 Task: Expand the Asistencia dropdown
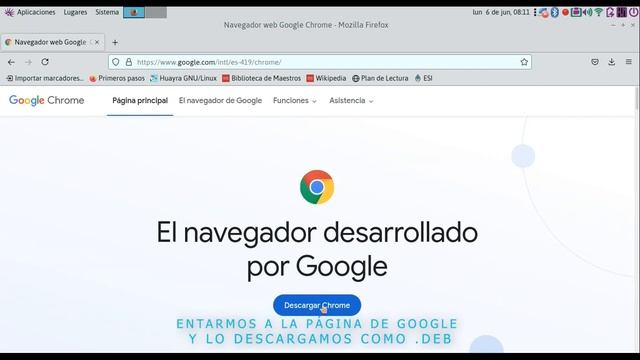pos(351,100)
